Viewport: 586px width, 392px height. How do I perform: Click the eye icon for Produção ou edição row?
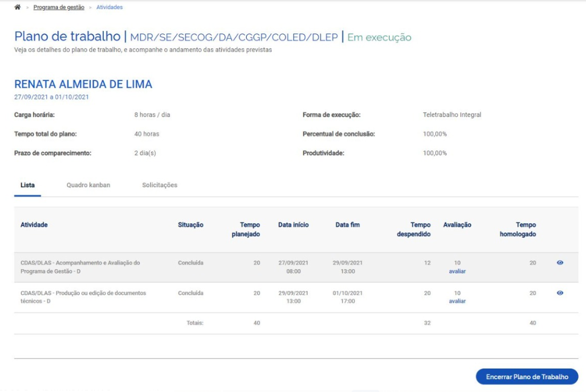click(x=559, y=293)
